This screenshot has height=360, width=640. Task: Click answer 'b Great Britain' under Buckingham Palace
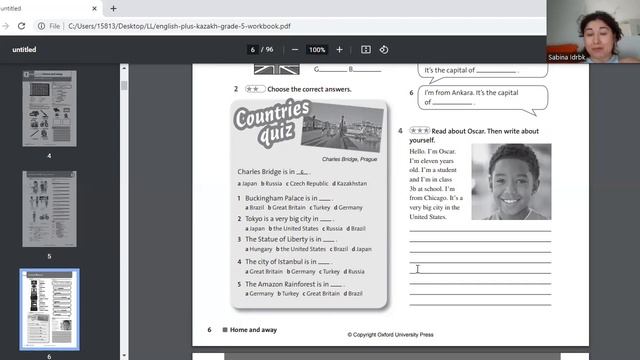click(x=287, y=208)
